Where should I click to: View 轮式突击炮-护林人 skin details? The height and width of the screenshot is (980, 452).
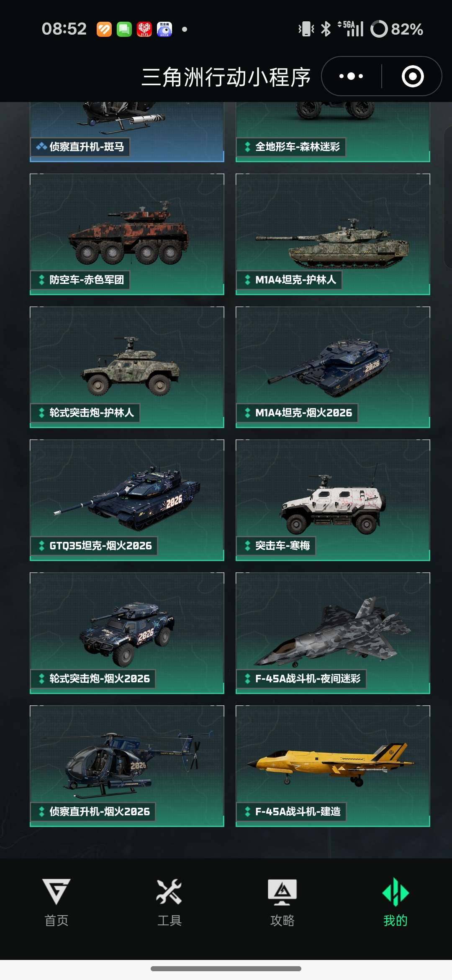tap(127, 367)
